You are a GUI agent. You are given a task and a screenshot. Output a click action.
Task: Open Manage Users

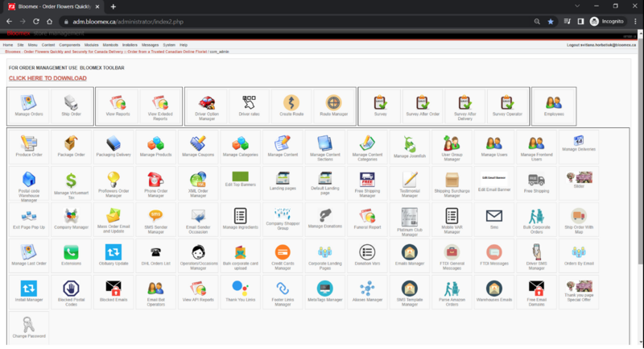coord(494,147)
